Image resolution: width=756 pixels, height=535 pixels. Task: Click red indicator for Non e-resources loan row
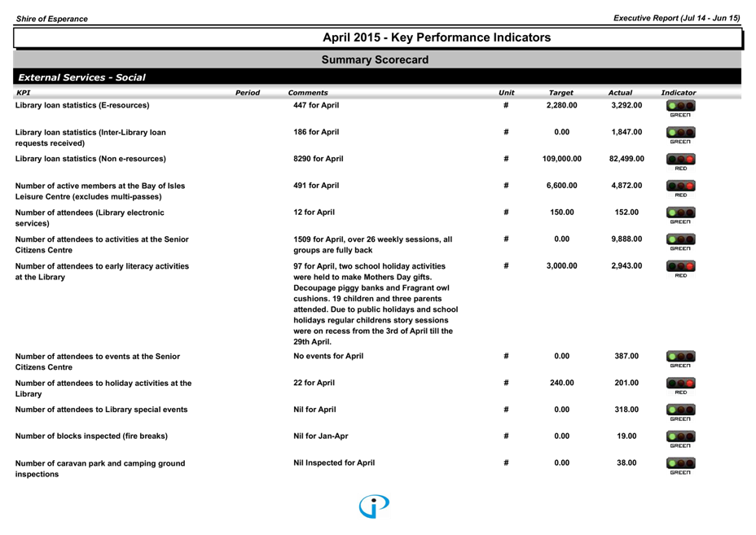(x=680, y=159)
